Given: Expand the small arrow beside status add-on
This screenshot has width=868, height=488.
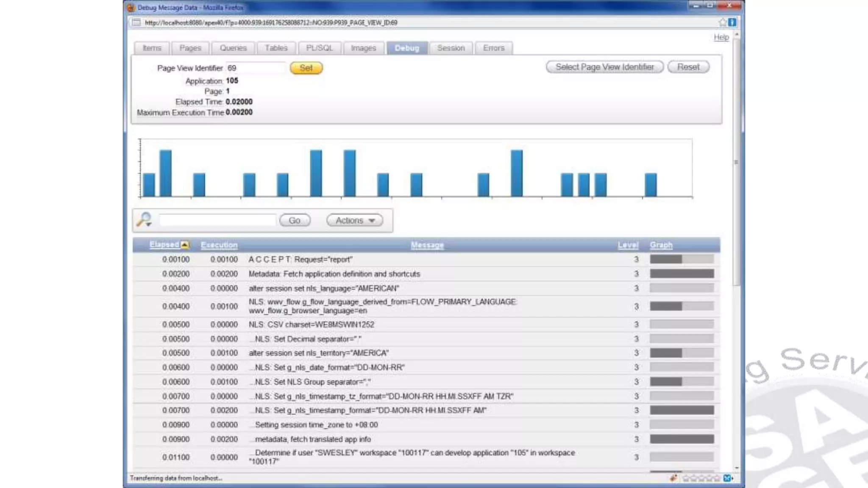Looking at the screenshot, I should (x=733, y=478).
